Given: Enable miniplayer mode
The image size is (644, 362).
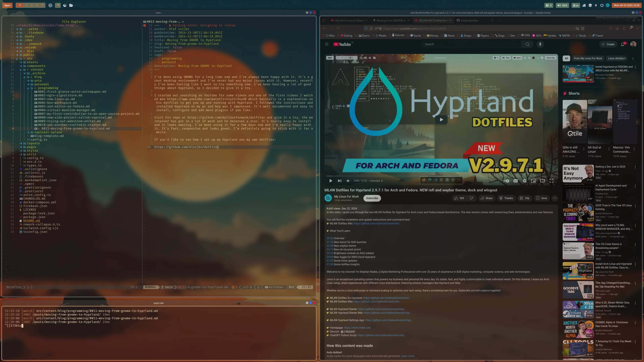Looking at the screenshot, I should (533, 181).
